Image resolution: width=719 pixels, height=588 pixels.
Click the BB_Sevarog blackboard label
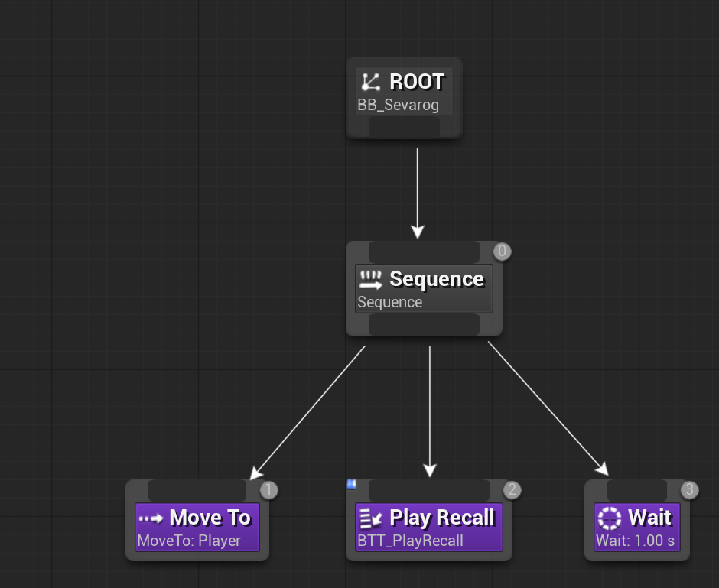[398, 105]
